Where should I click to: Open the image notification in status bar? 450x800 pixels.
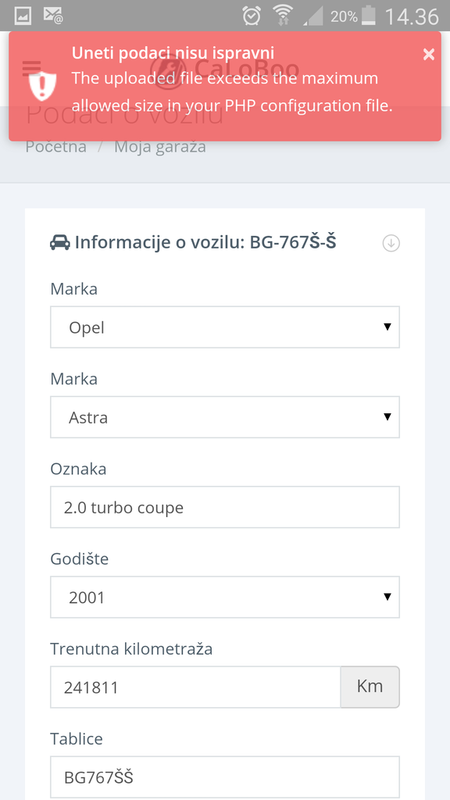(22, 16)
